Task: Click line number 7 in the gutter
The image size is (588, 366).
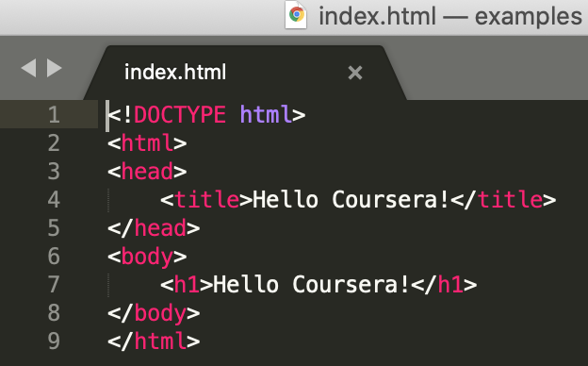Action: pyautogui.click(x=54, y=284)
